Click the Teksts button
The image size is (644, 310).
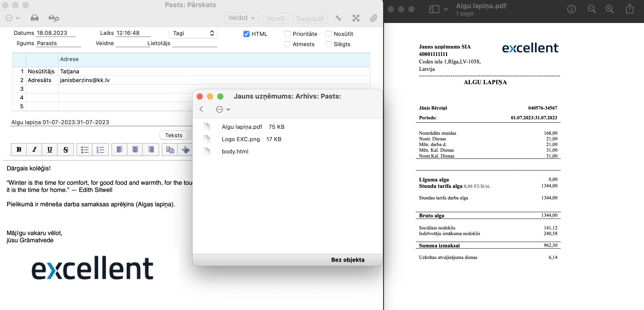pos(174,135)
